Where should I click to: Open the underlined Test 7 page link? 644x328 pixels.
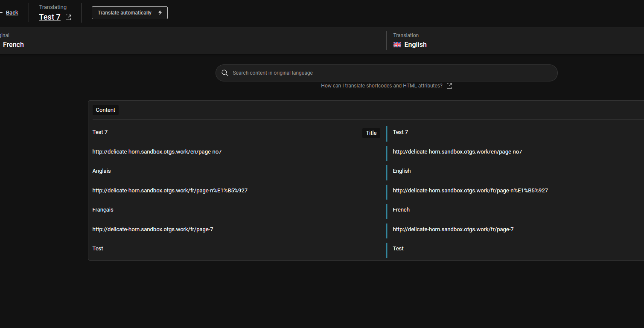coord(50,17)
